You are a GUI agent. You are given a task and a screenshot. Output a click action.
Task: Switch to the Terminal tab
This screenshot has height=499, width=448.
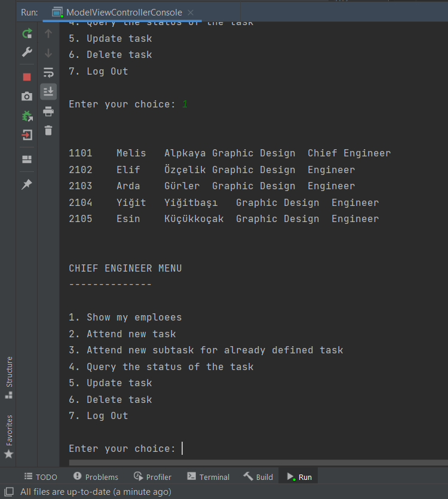pyautogui.click(x=208, y=476)
